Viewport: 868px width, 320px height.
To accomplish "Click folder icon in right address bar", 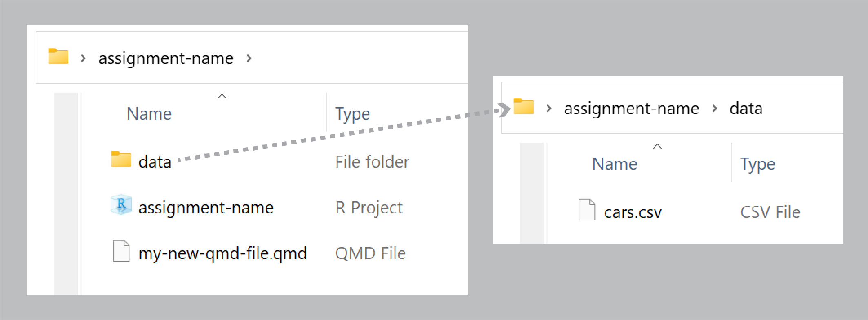I will [x=524, y=107].
